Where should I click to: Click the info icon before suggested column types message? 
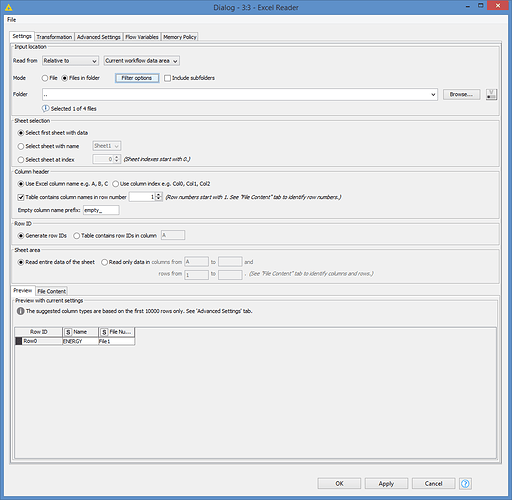(21, 311)
